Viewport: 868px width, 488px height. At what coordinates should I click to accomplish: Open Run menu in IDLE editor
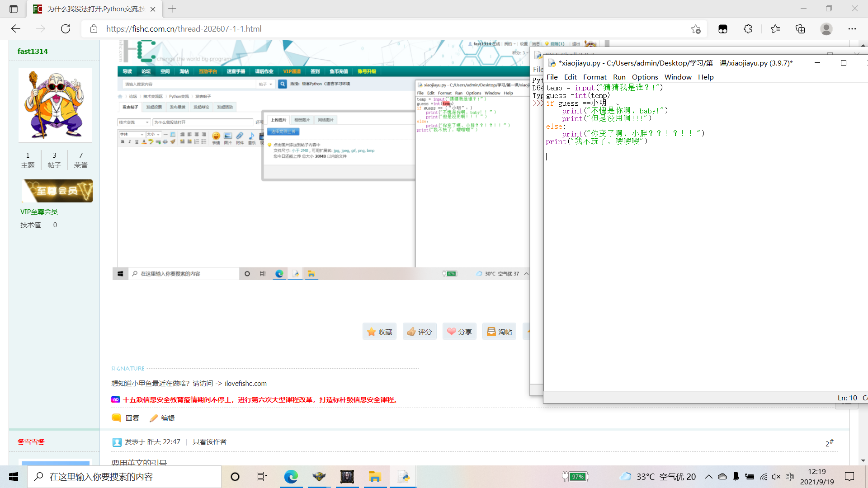619,77
